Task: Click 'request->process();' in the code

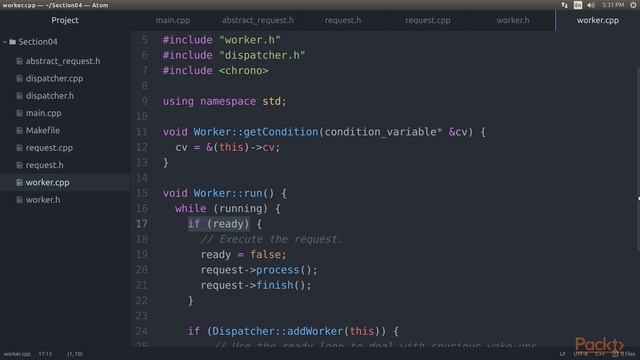Action: coord(259,270)
